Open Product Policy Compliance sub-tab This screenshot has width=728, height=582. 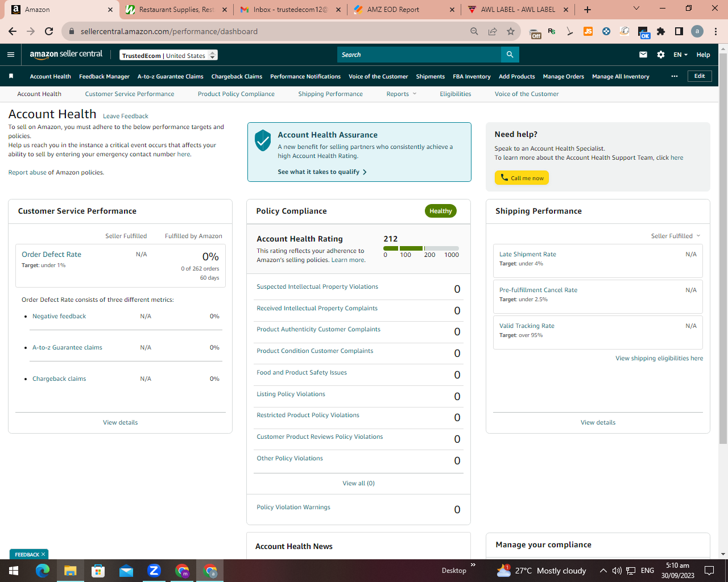pos(236,94)
